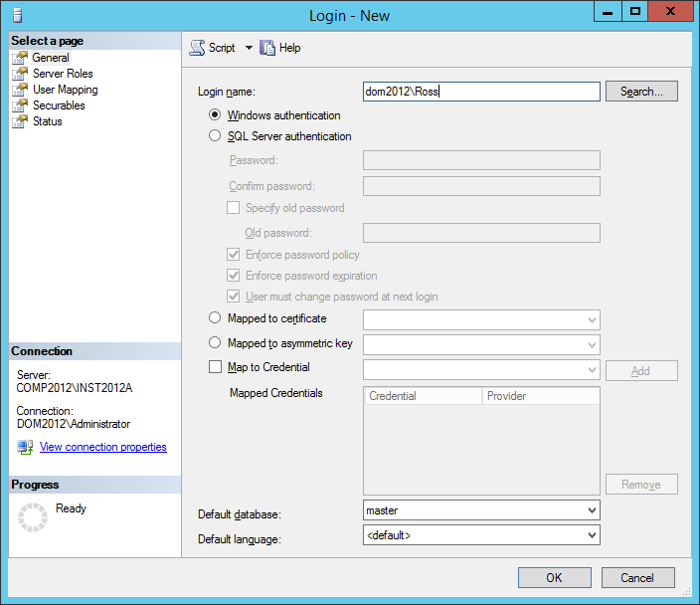Click in the Login name field

click(481, 92)
